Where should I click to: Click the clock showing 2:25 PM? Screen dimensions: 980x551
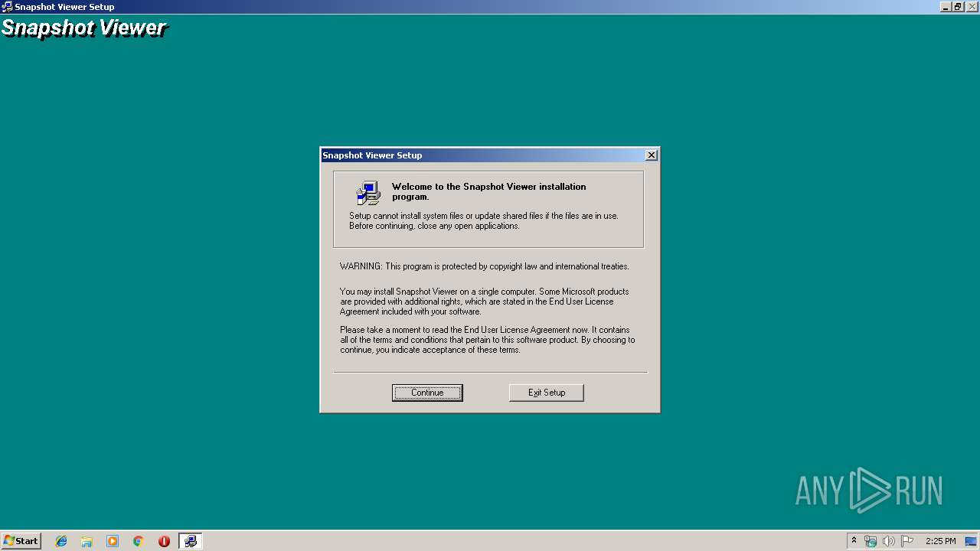point(940,541)
